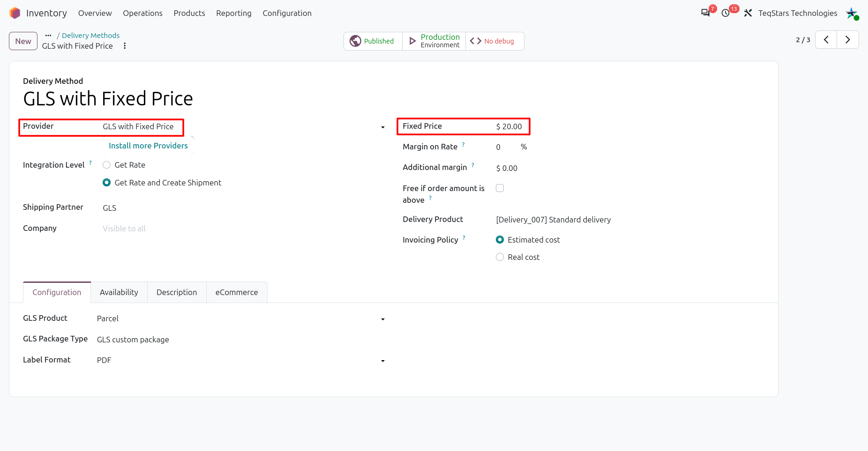This screenshot has width=868, height=451.
Task: Click the Company field
Action: [x=244, y=229]
